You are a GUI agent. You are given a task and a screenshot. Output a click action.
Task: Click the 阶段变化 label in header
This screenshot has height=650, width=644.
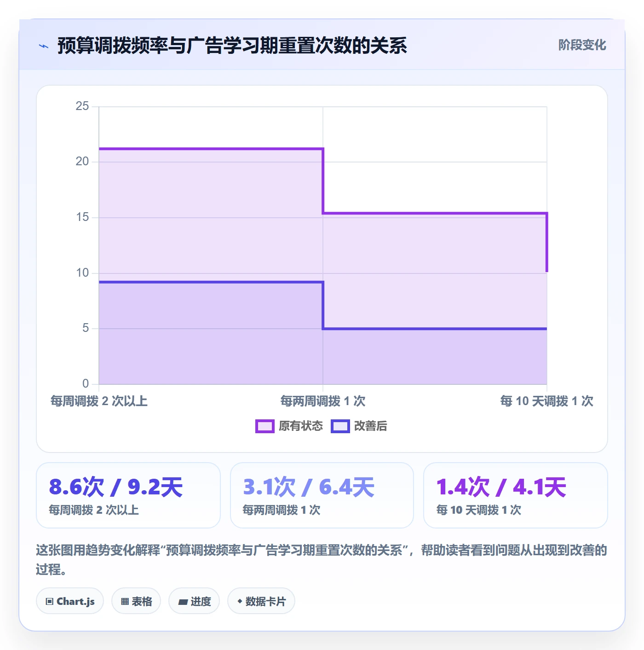click(582, 45)
